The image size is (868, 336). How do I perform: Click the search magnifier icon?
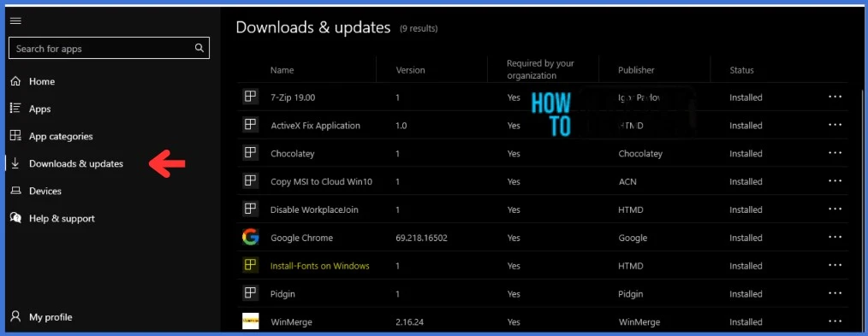click(x=199, y=48)
